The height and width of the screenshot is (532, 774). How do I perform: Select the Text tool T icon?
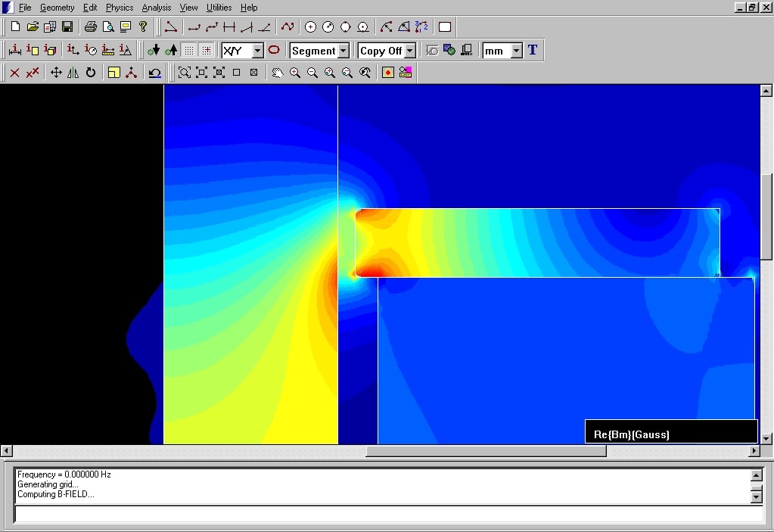pos(533,50)
